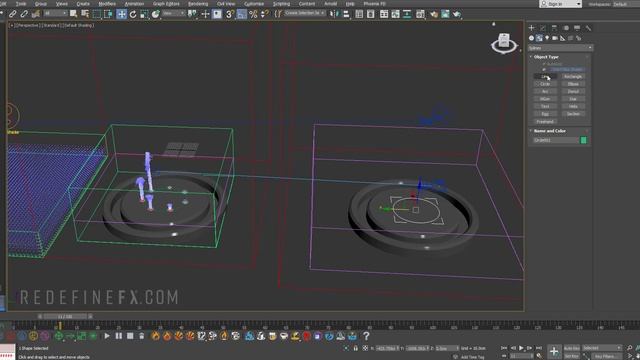Viewport: 640px width, 360px height.
Task: Click the time slider handle
Action: point(65,316)
